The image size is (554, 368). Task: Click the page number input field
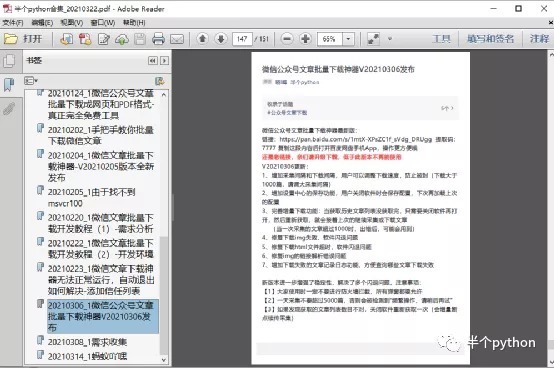[242, 39]
